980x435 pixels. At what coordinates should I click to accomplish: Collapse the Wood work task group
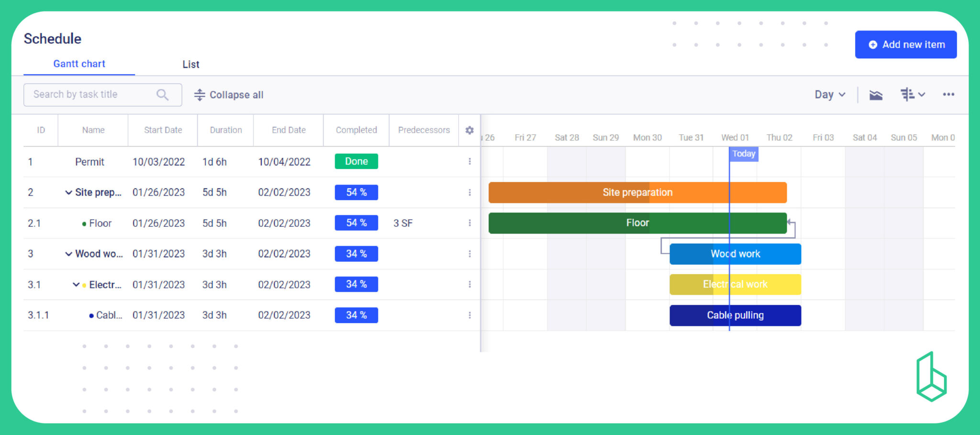tap(68, 254)
